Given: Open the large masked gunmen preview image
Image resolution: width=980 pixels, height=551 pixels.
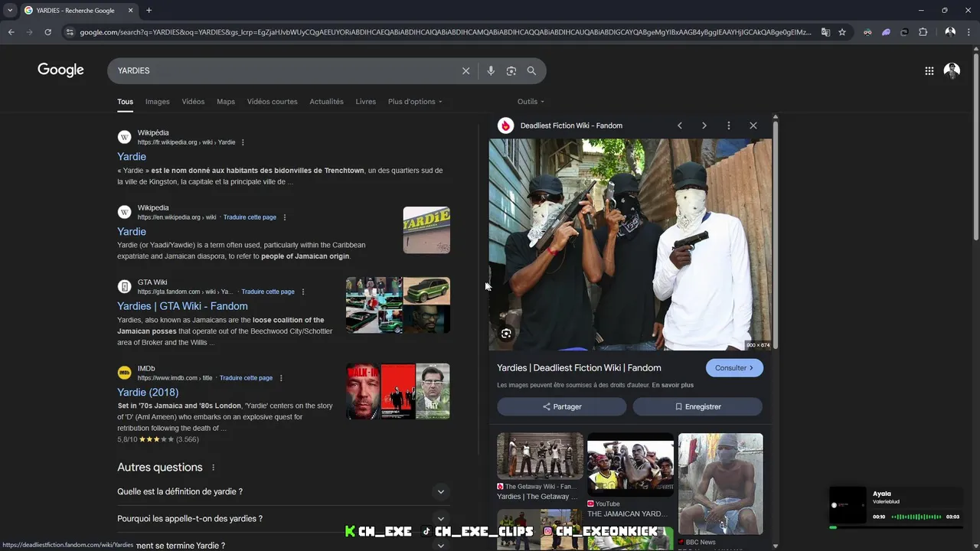Looking at the screenshot, I should pyautogui.click(x=630, y=244).
